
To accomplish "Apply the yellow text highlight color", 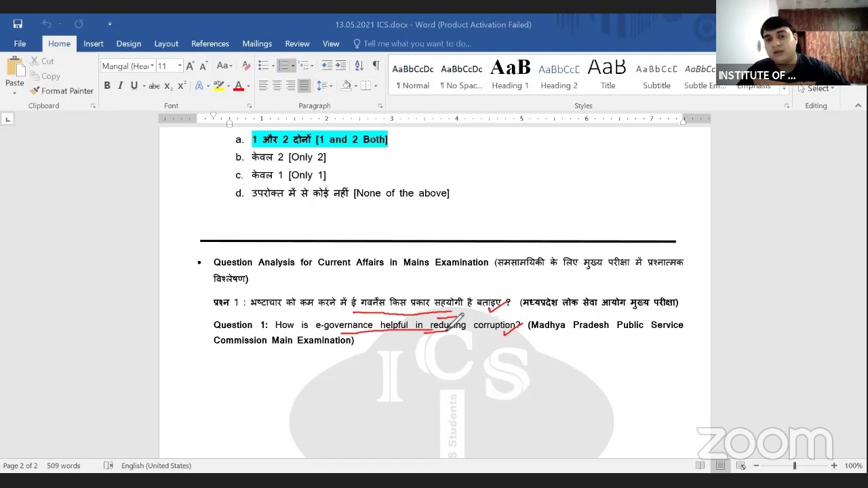I will tap(218, 86).
